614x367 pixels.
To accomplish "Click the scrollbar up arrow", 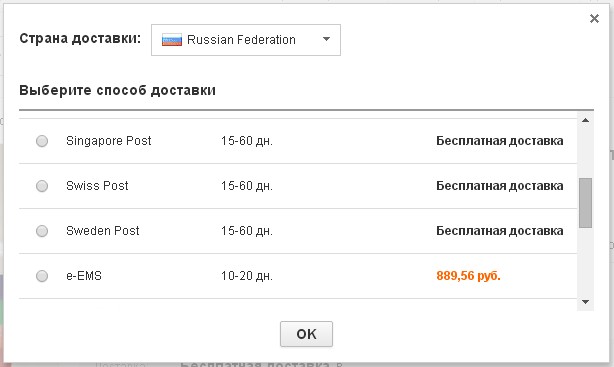I will [x=585, y=120].
